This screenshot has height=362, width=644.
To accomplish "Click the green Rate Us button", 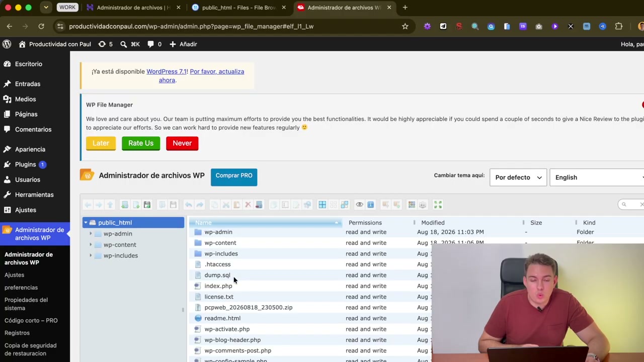I will tap(141, 143).
